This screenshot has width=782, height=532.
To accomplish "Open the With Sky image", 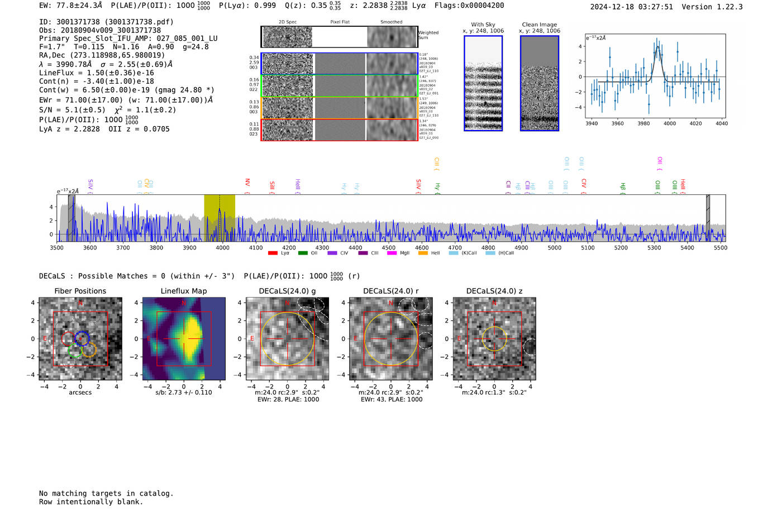I will 483,83.
